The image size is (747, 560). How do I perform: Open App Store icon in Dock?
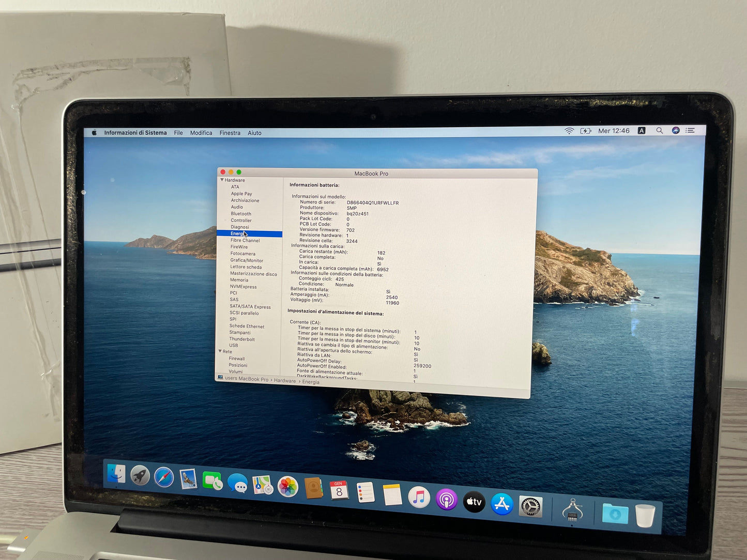(501, 504)
